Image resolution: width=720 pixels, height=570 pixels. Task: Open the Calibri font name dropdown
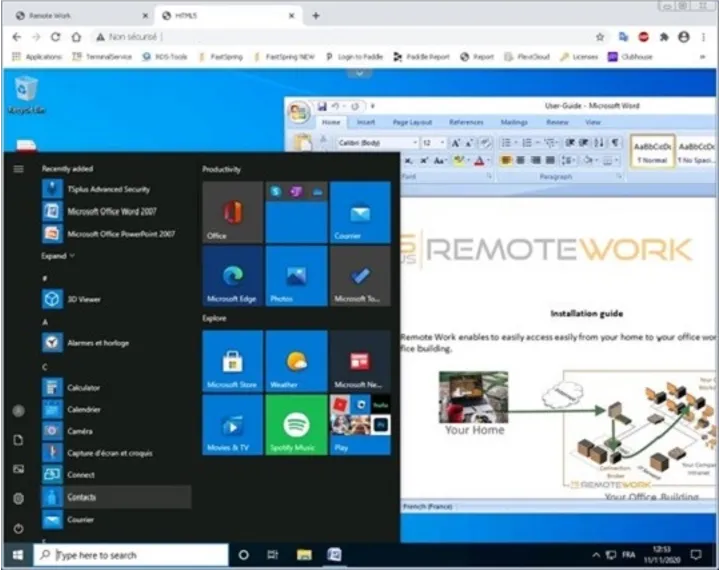415,143
